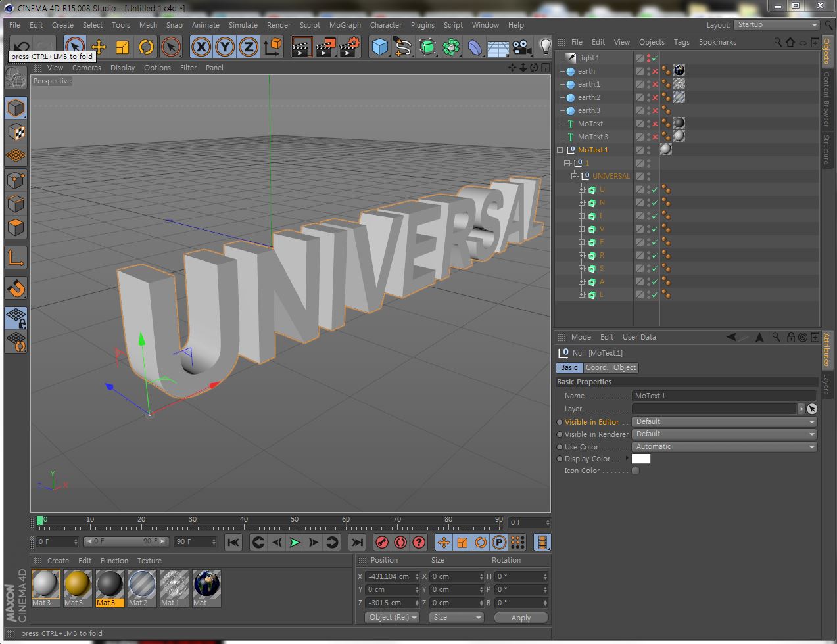This screenshot has width=837, height=644.
Task: Switch to Texture mode checkered cube
Action: coord(16,132)
